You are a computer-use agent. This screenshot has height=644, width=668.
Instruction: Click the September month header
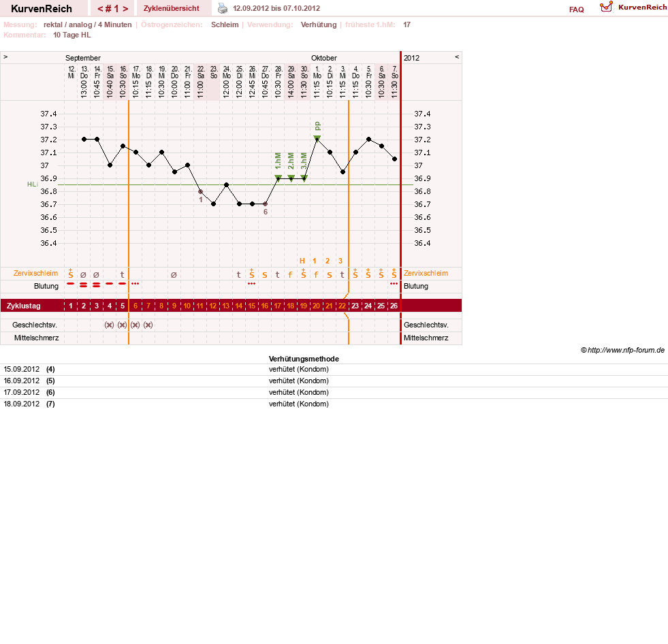tap(83, 58)
